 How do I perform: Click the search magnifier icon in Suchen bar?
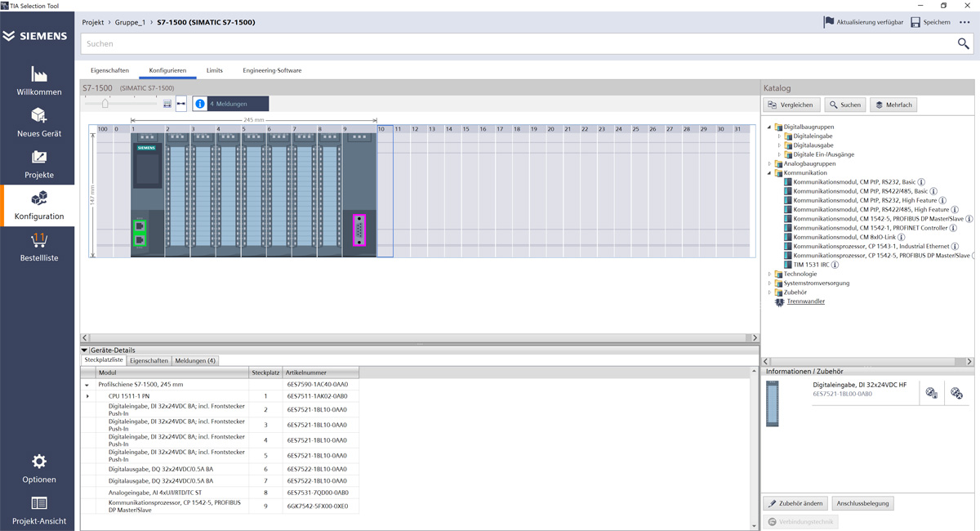click(963, 44)
